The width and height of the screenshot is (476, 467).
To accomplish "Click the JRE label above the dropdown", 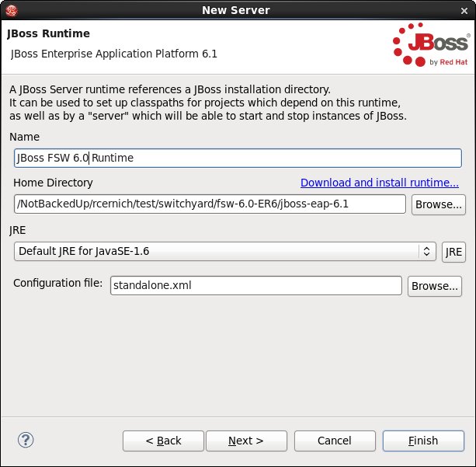I will [x=17, y=230].
